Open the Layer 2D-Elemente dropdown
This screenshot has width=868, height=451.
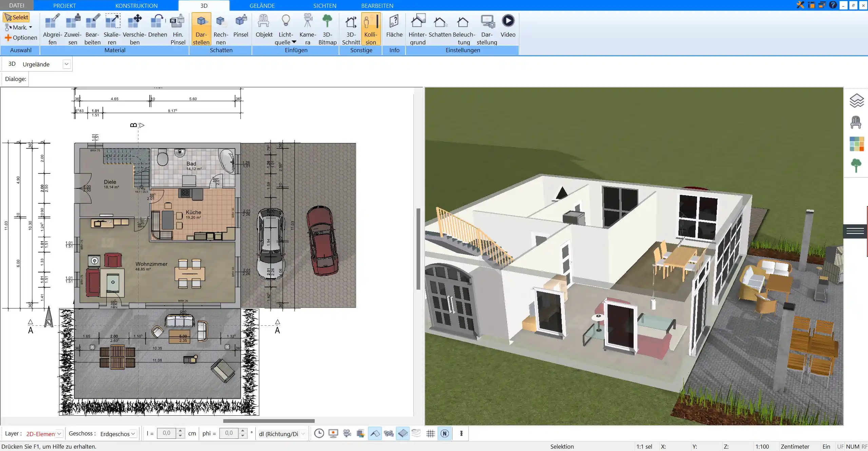click(59, 434)
